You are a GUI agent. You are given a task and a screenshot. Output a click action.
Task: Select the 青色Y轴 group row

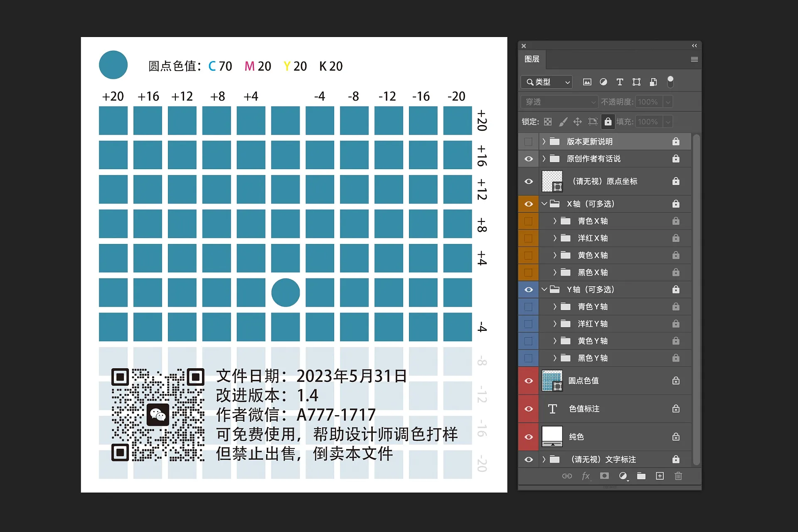tap(615, 306)
